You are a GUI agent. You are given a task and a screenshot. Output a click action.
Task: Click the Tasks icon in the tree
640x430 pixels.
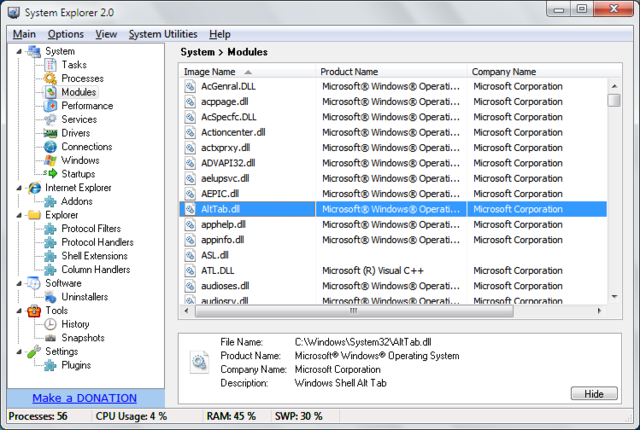50,65
